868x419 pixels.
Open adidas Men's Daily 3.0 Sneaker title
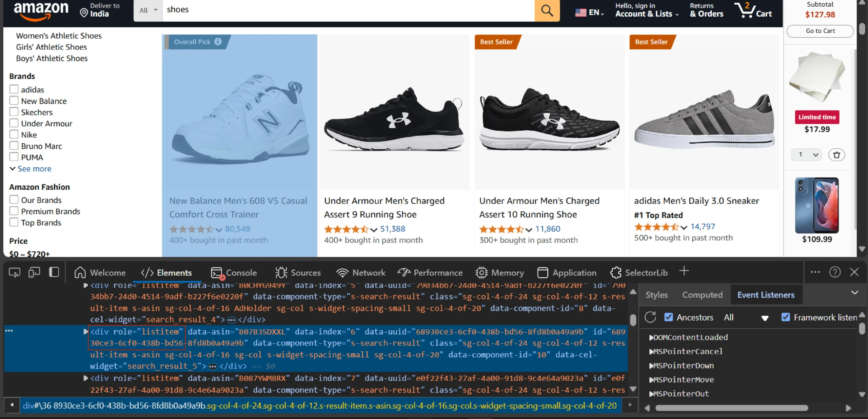[696, 201]
